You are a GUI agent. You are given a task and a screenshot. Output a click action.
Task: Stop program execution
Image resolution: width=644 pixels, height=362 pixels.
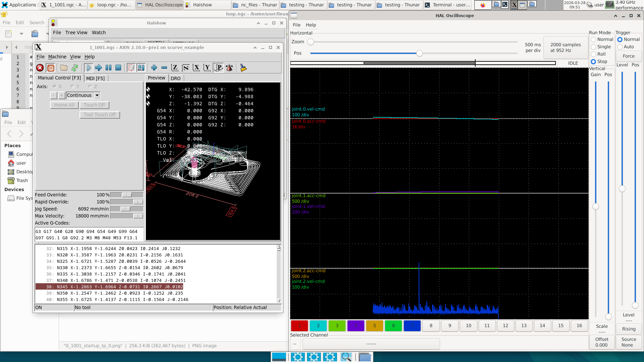pos(118,68)
